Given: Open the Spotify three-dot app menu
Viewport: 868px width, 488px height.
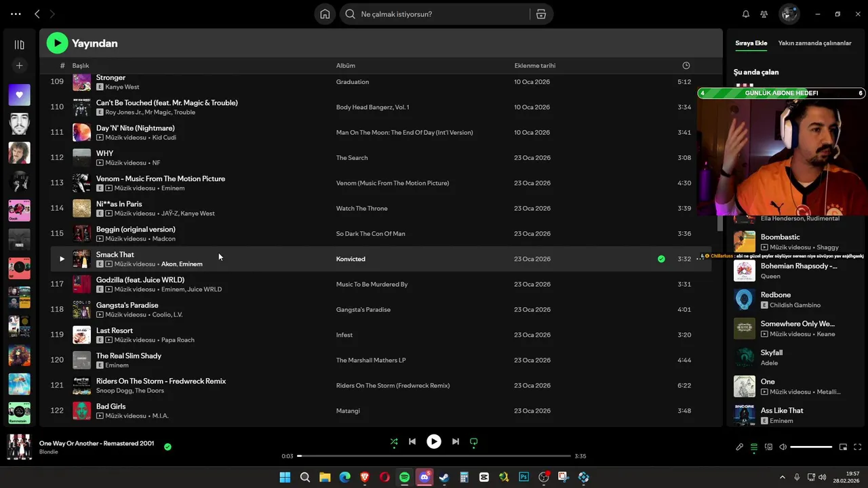Looking at the screenshot, I should click(16, 14).
